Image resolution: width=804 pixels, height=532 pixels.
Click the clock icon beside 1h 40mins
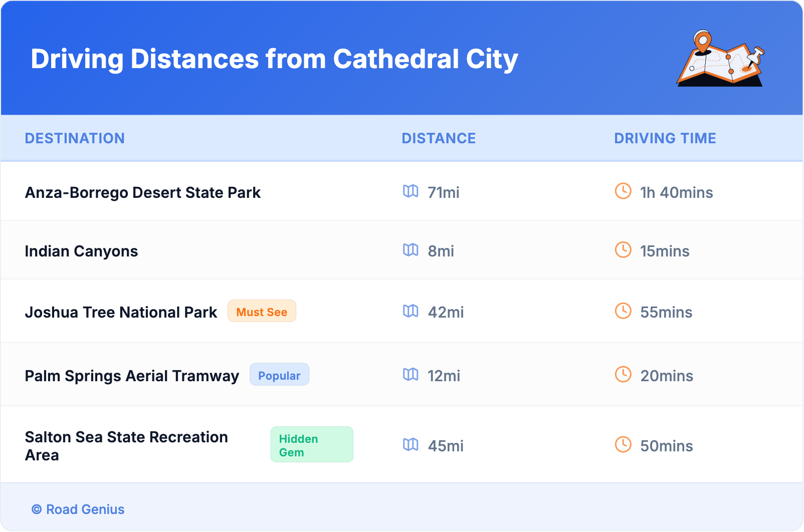point(623,191)
